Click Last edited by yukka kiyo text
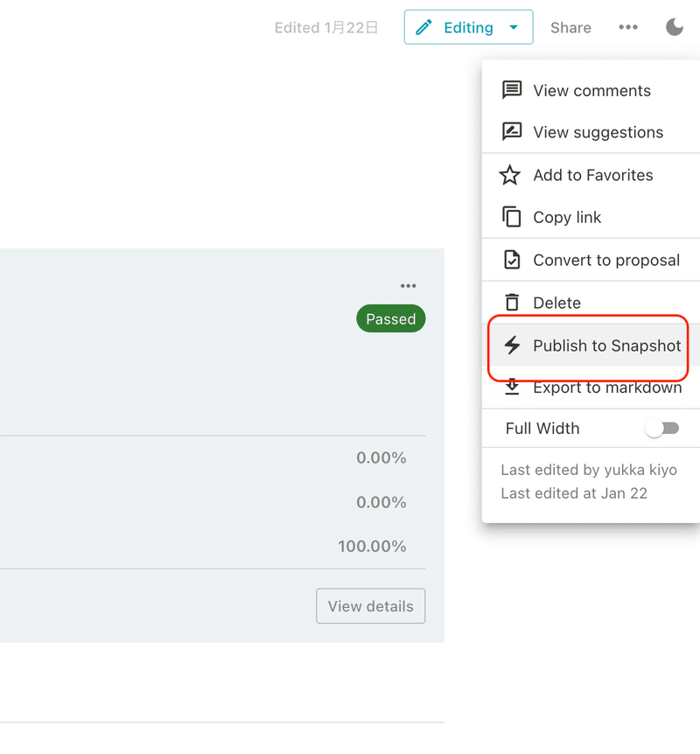This screenshot has height=754, width=700. pos(589,470)
